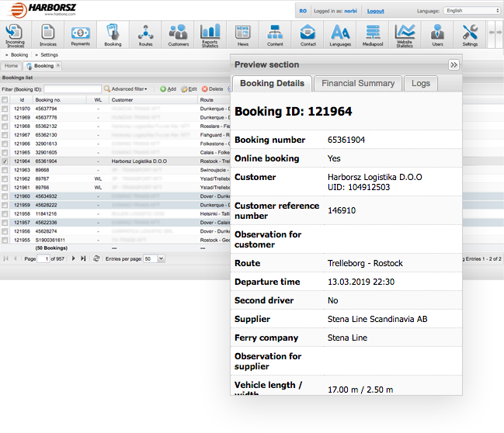Go to the Routes section
504x433 pixels.
point(145,34)
